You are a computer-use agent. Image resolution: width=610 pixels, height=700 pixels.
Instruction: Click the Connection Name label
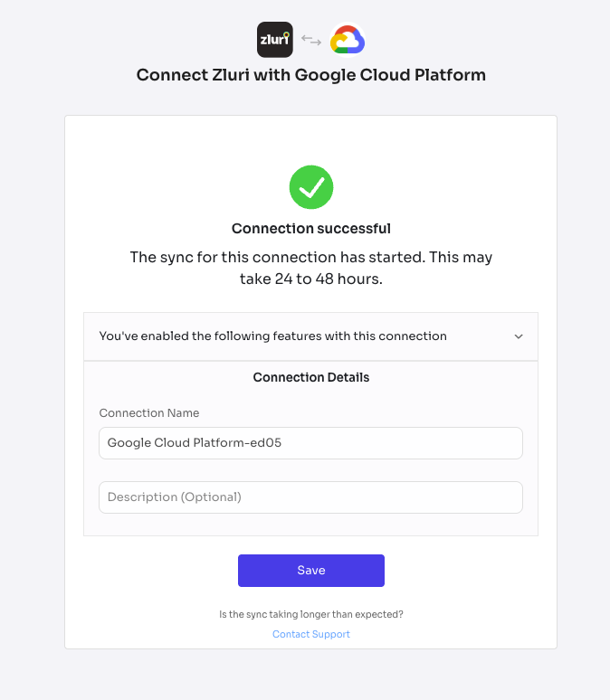(x=149, y=413)
